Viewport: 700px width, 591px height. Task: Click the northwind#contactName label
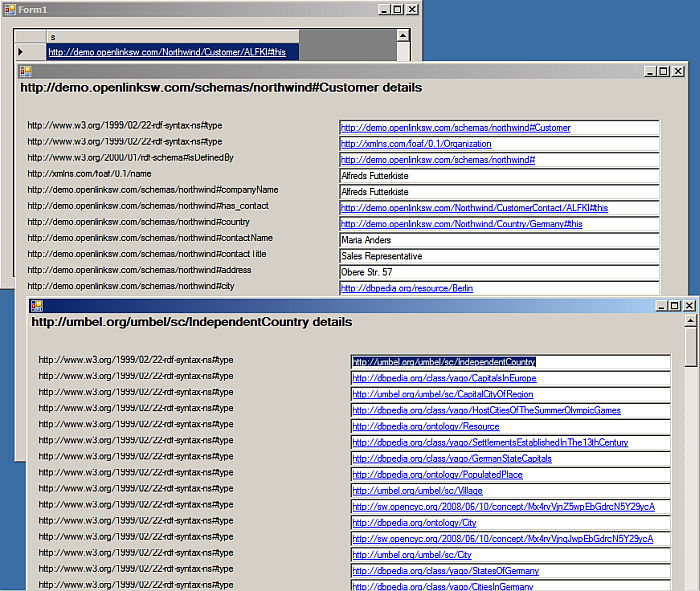coord(150,238)
